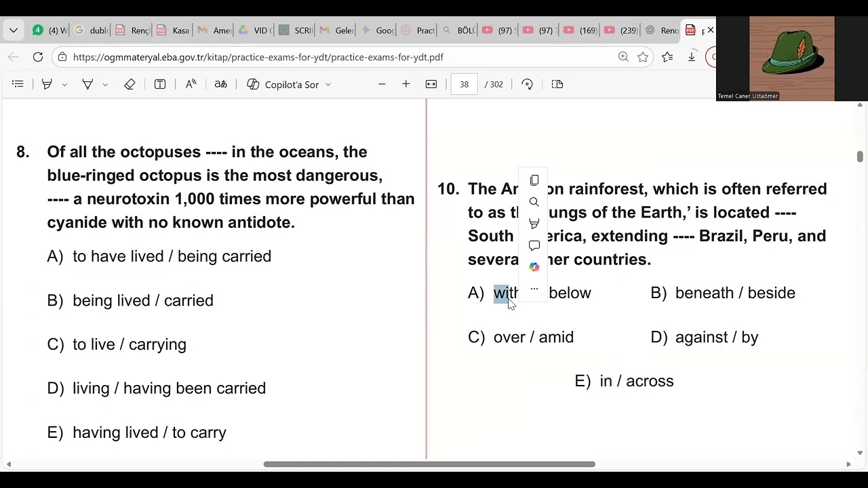Switch PDF page view layout
This screenshot has width=868, height=488.
click(x=557, y=84)
